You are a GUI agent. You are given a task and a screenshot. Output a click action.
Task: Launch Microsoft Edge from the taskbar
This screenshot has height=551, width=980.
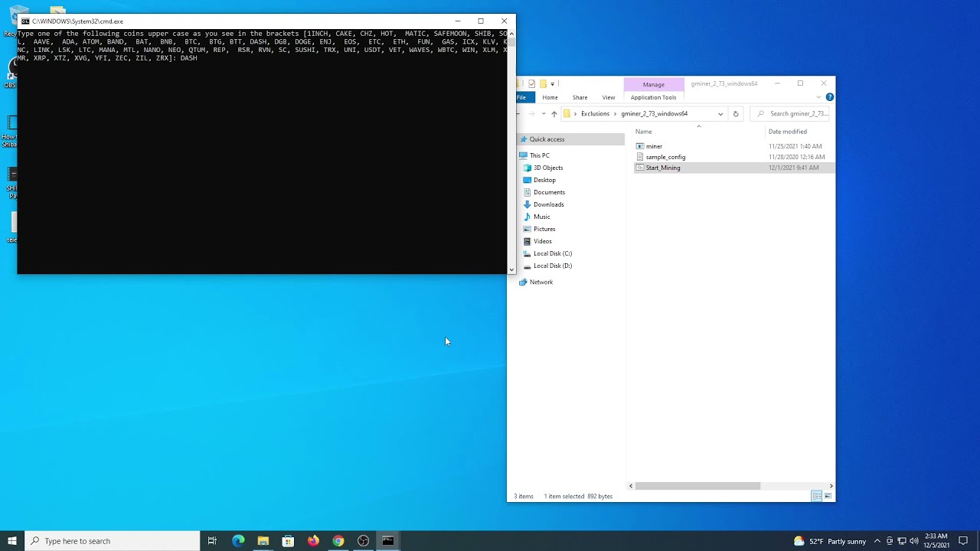pos(238,541)
